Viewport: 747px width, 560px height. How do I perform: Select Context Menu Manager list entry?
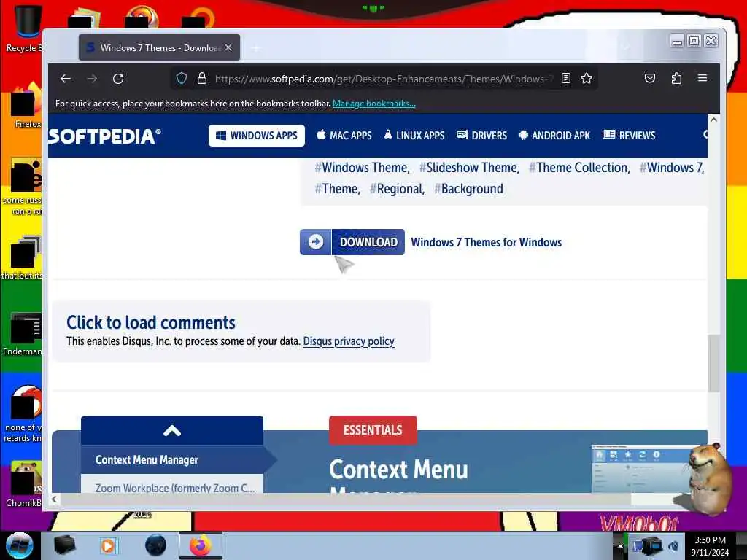172,460
